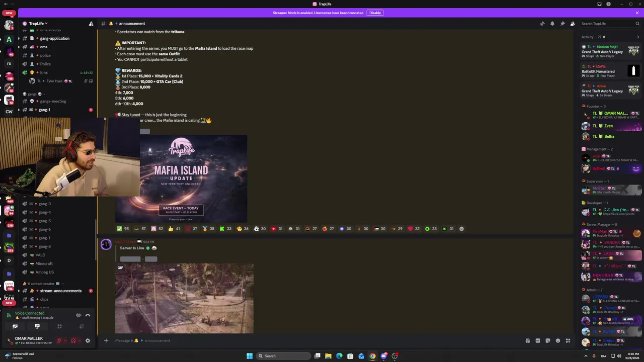644x362 pixels.
Task: Open the Threads icon in channel header
Action: [x=542, y=24]
